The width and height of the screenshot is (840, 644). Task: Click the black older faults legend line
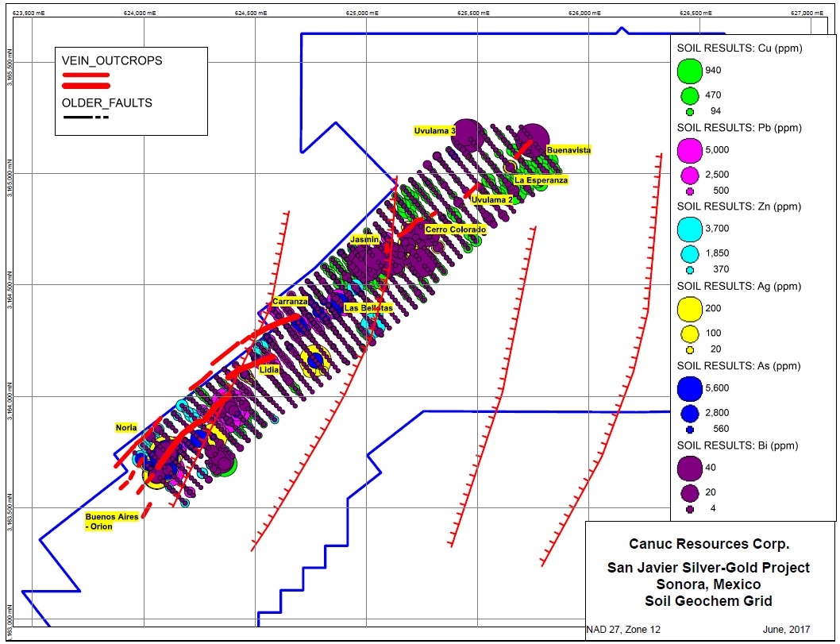[87, 118]
